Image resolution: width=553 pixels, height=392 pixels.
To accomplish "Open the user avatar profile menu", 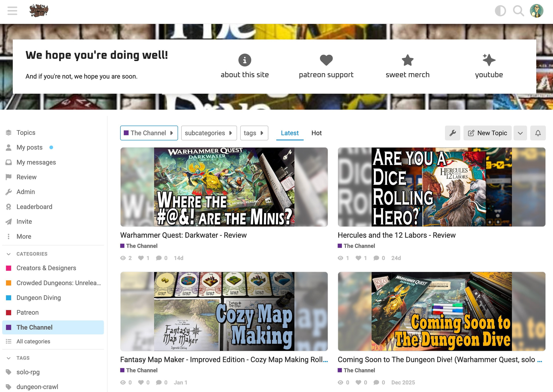I will 536,11.
